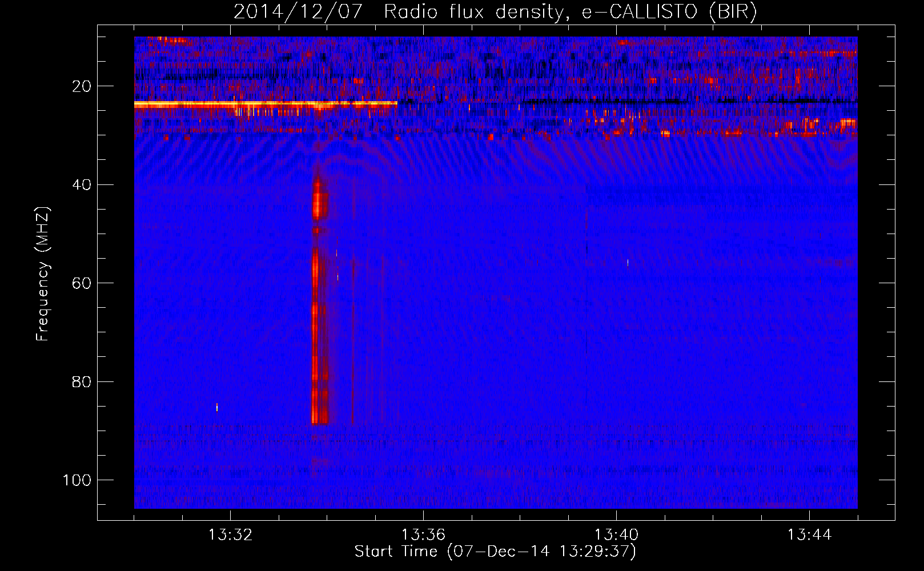Image resolution: width=924 pixels, height=571 pixels.
Task: Click the 13:36 time tick label
Action: 423,535
